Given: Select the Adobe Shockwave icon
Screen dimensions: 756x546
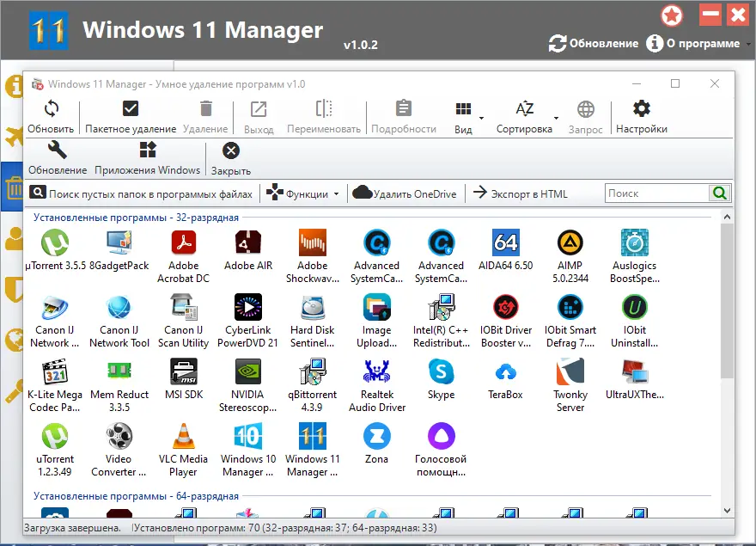Looking at the screenshot, I should [313, 242].
